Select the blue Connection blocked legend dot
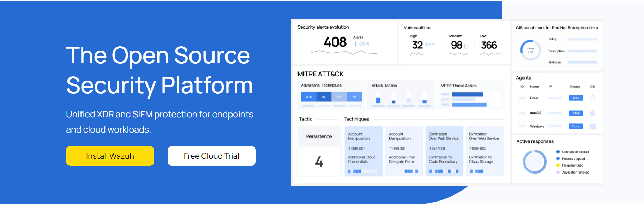 tap(558, 152)
